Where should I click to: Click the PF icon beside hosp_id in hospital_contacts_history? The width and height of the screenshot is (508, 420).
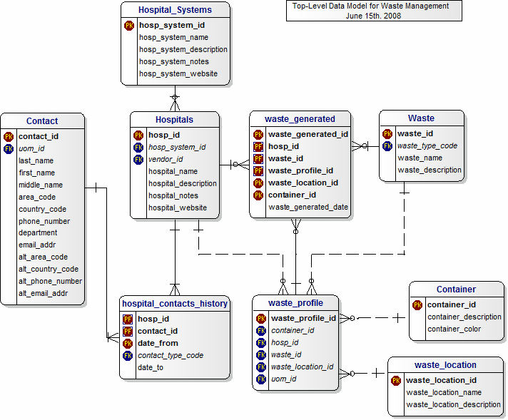pos(128,319)
